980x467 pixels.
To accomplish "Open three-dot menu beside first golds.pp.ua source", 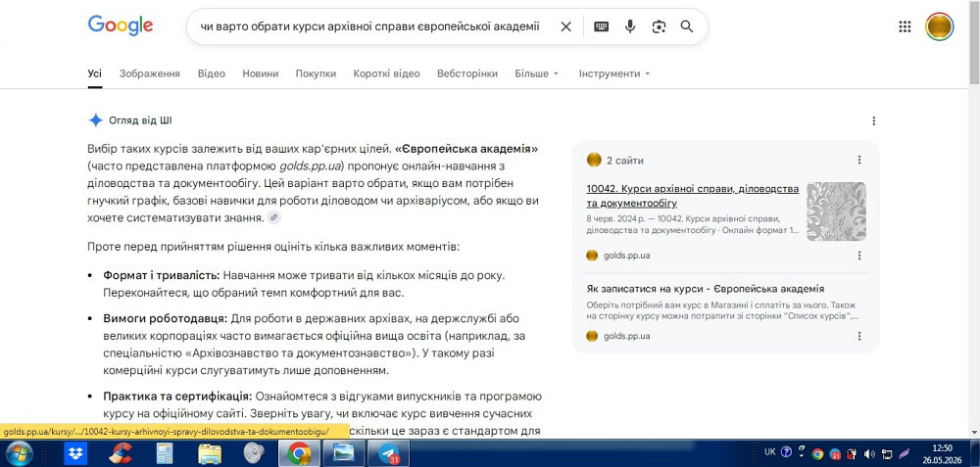I will [859, 256].
